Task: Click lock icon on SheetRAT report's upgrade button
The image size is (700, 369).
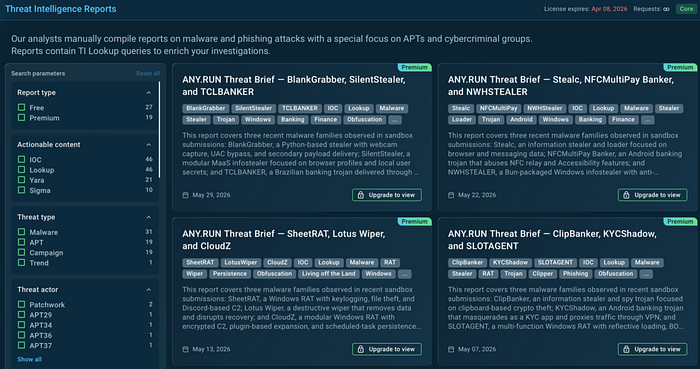Action: 361,349
